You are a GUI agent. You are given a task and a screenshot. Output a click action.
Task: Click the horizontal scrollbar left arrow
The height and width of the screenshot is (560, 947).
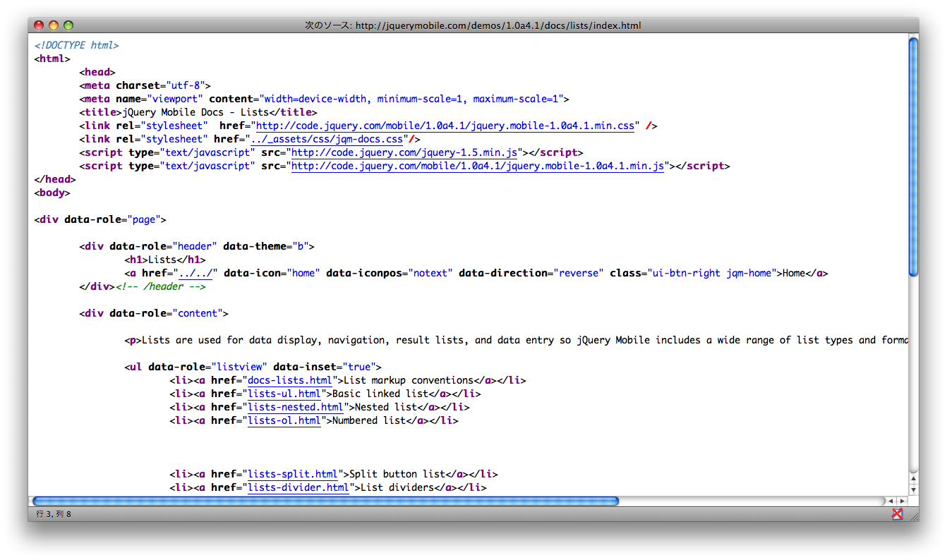tap(891, 501)
